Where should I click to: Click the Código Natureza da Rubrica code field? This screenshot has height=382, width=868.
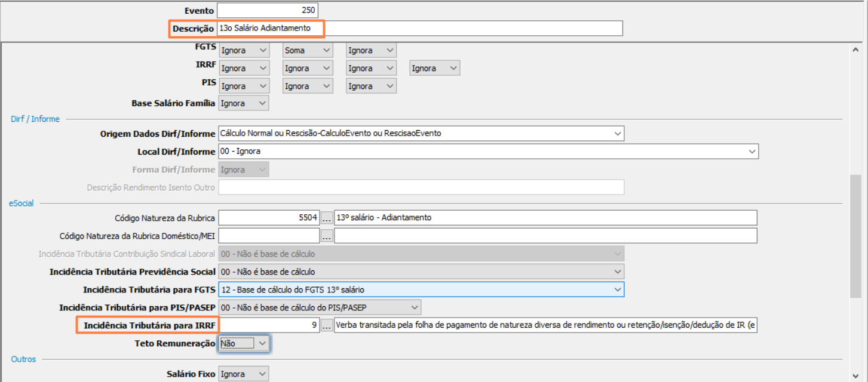tap(269, 218)
